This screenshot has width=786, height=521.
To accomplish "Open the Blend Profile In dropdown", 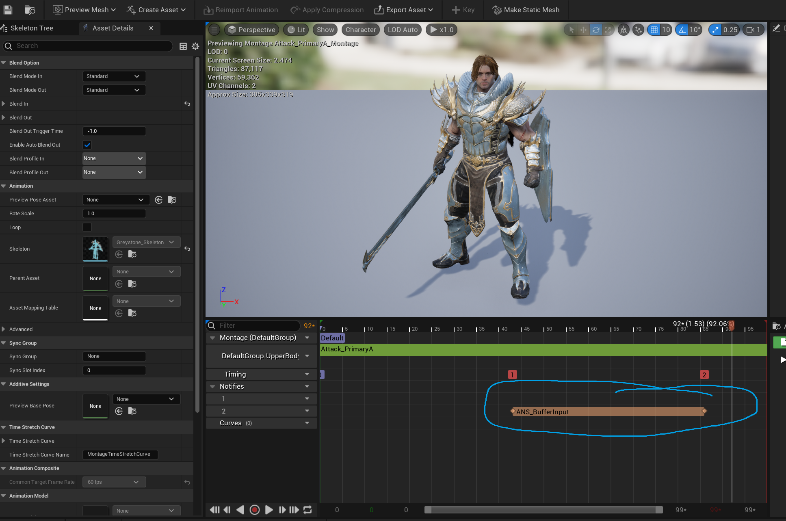I will 114,158.
